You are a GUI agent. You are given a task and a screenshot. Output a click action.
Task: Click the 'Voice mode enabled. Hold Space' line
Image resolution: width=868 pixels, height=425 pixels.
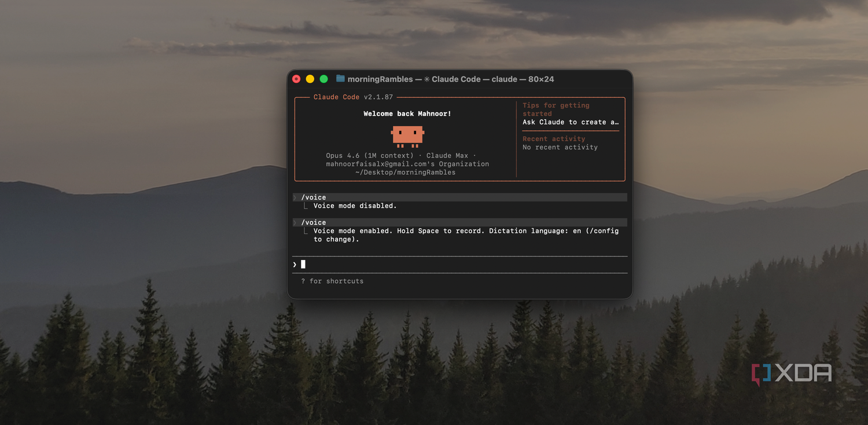point(466,231)
